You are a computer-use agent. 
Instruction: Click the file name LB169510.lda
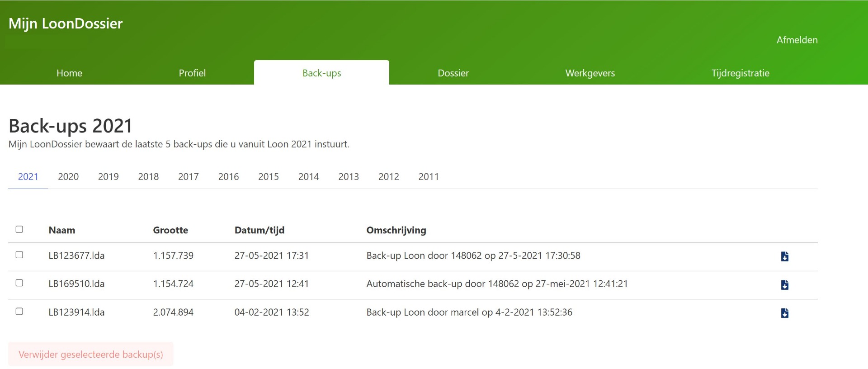click(x=76, y=284)
